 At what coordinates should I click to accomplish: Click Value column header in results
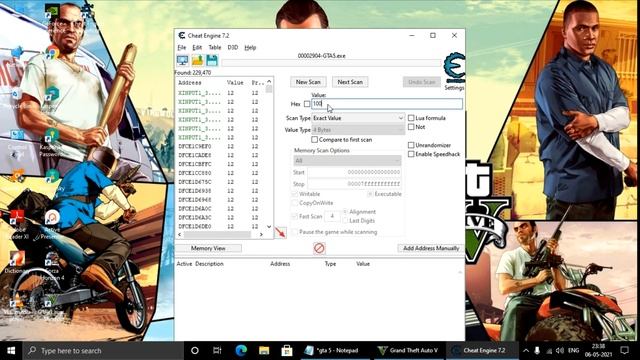point(235,82)
